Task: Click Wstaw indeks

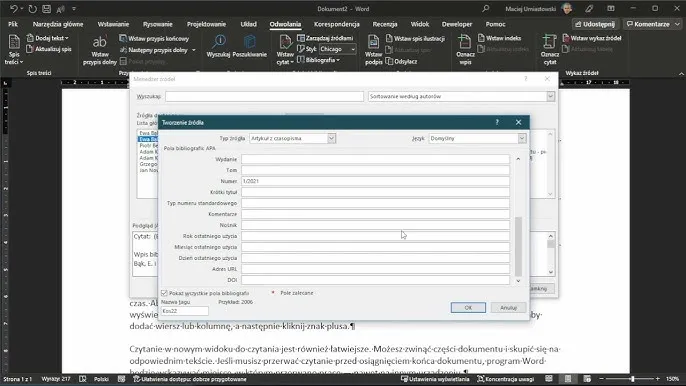Action: click(x=499, y=38)
